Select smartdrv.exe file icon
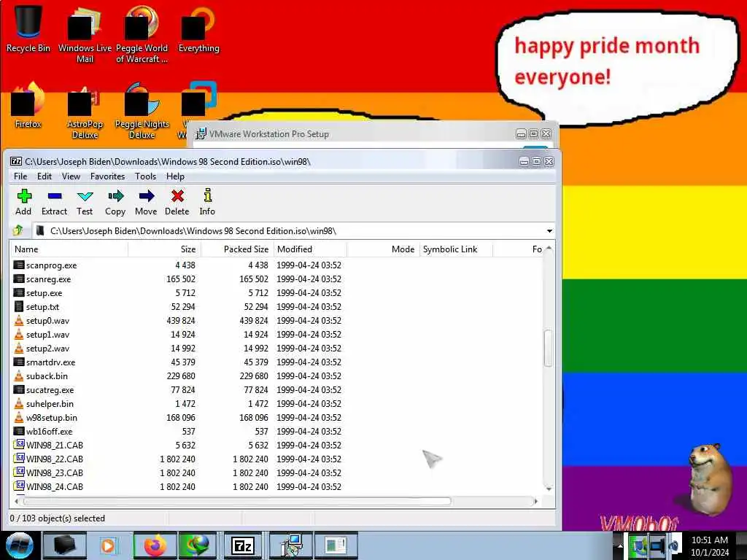This screenshot has height=560, width=747. click(x=19, y=362)
